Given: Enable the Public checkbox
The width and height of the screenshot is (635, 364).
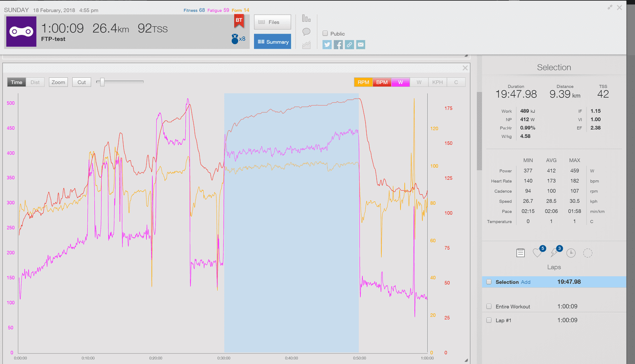Looking at the screenshot, I should click(x=325, y=33).
